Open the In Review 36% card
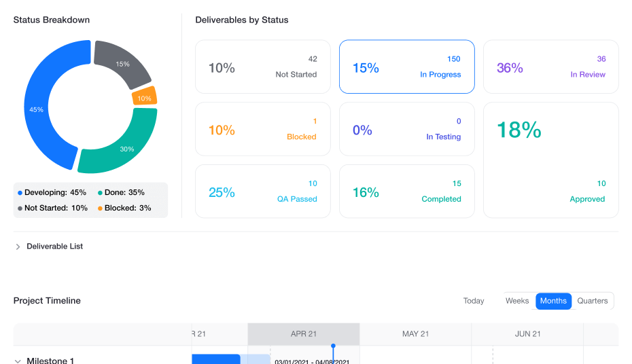 [x=550, y=67]
